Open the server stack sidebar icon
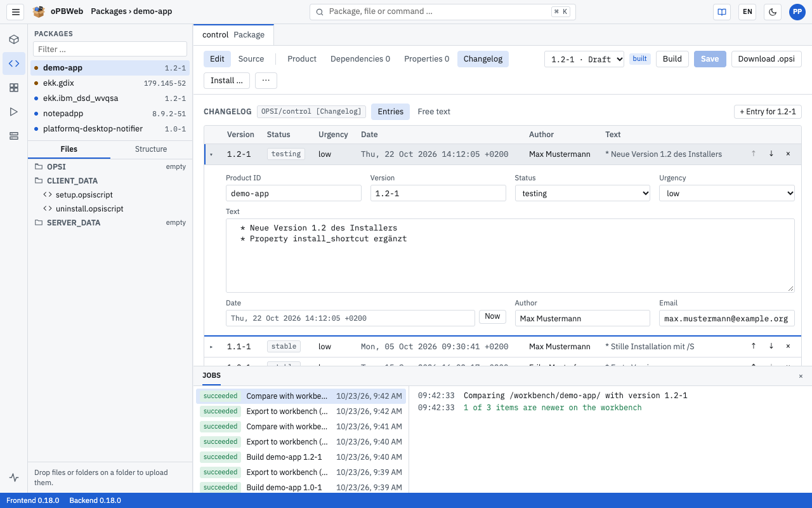This screenshot has width=812, height=508. click(14, 136)
